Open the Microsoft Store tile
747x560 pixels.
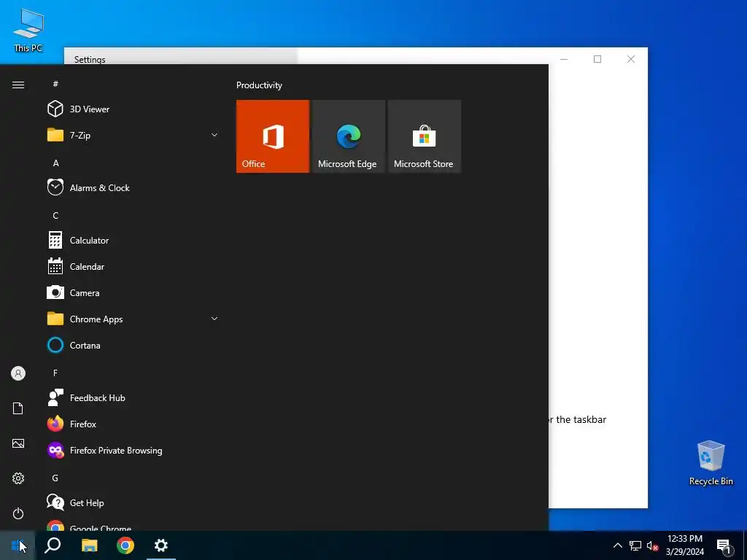424,136
